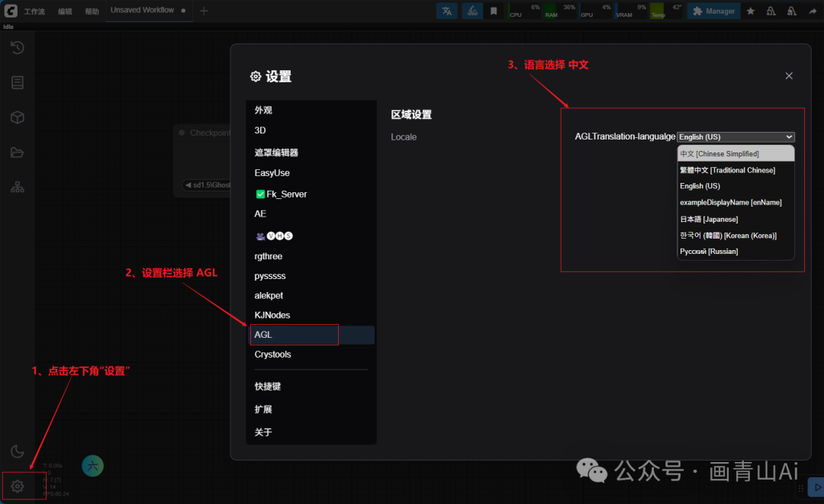Select rgthree settings category
Screen dimensions: 824x504
(x=311, y=256)
